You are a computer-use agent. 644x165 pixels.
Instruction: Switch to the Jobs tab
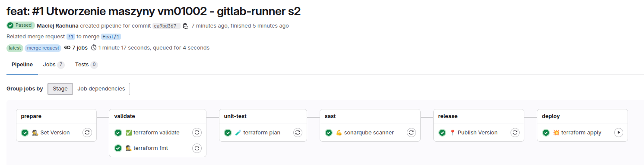point(54,65)
